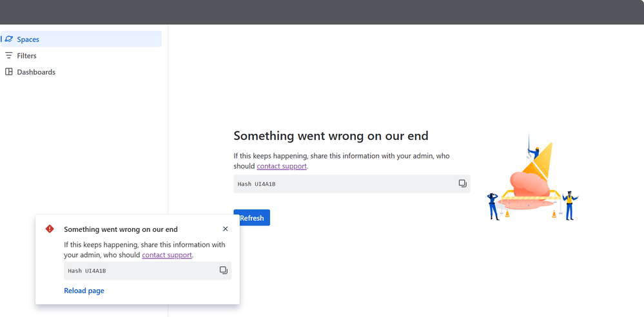The image size is (644, 317).
Task: Click the bold popup title text
Action: (121, 229)
